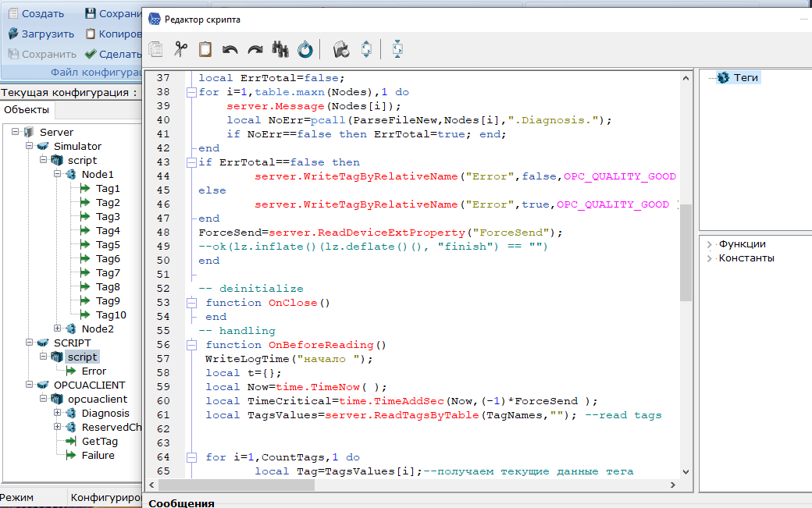Select Tag1 under Node1

[108, 189]
